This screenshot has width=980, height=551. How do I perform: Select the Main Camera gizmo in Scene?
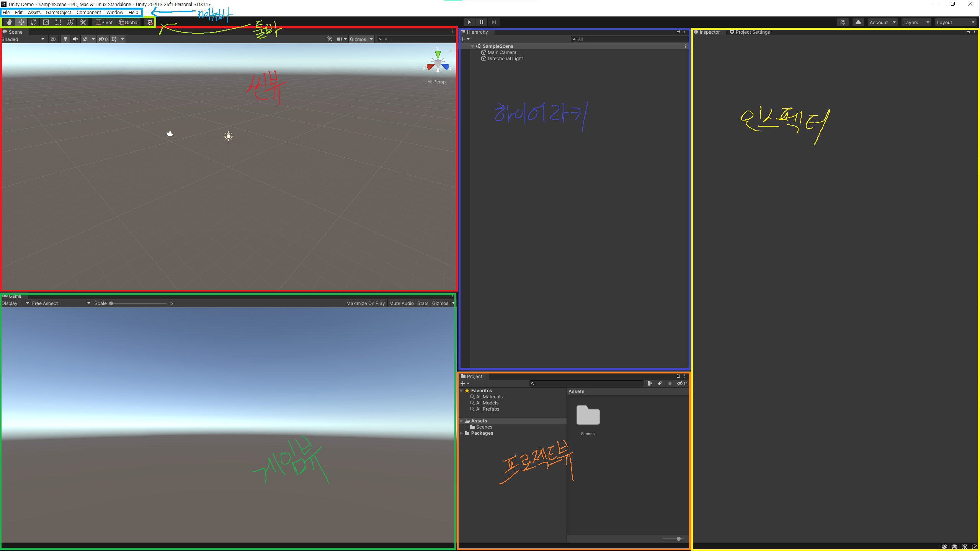click(x=170, y=134)
